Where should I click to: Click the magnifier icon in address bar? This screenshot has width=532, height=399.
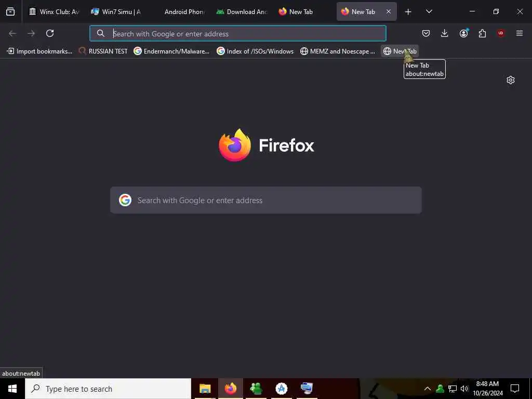(101, 33)
